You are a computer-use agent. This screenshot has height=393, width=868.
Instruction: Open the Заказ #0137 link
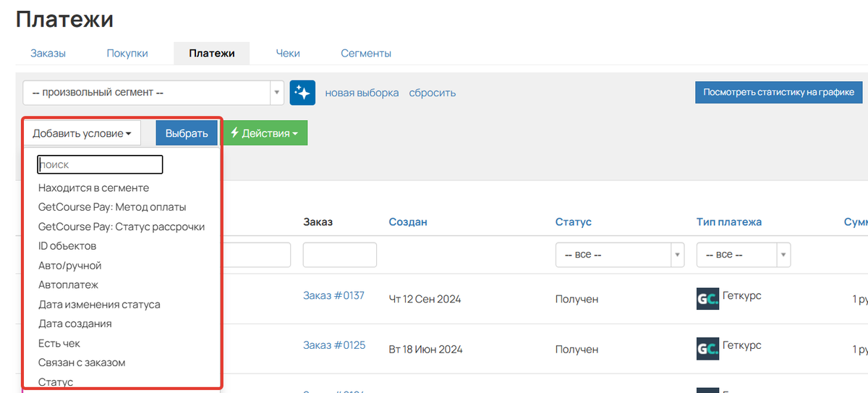point(333,295)
